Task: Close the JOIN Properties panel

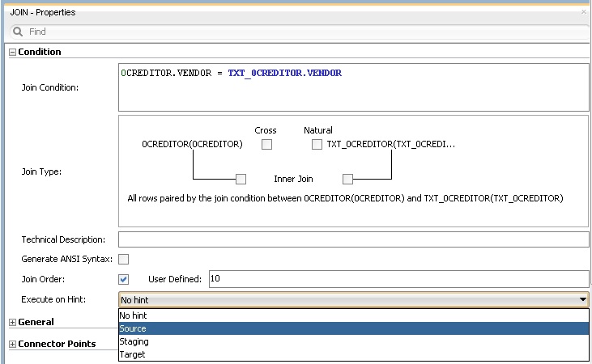Action: pyautogui.click(x=584, y=12)
